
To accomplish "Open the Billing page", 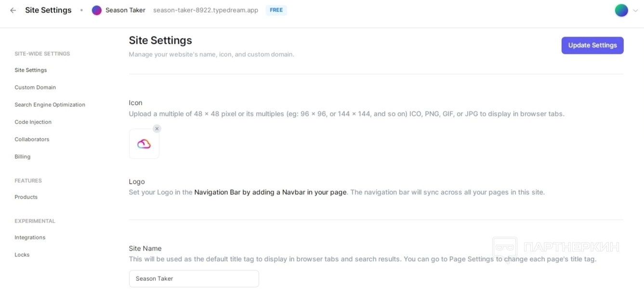I will coord(22,157).
